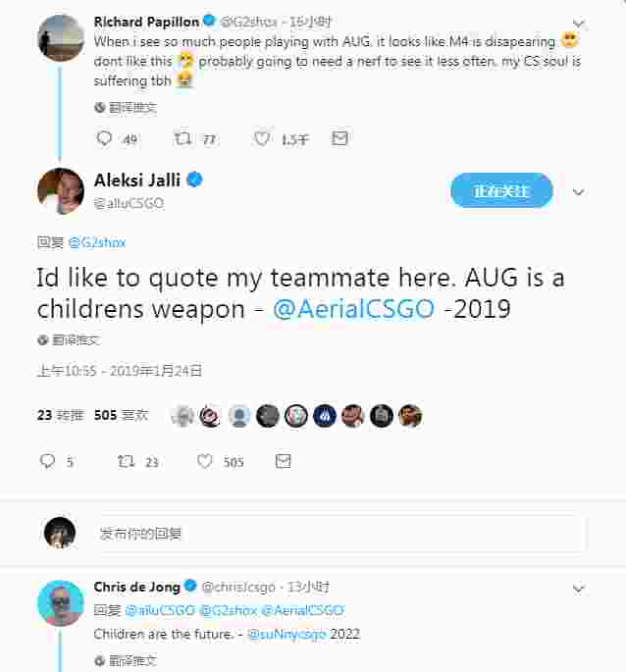Reply to Aleksi Jalli's tweet
Image resolution: width=626 pixels, height=672 pixels.
(47, 461)
